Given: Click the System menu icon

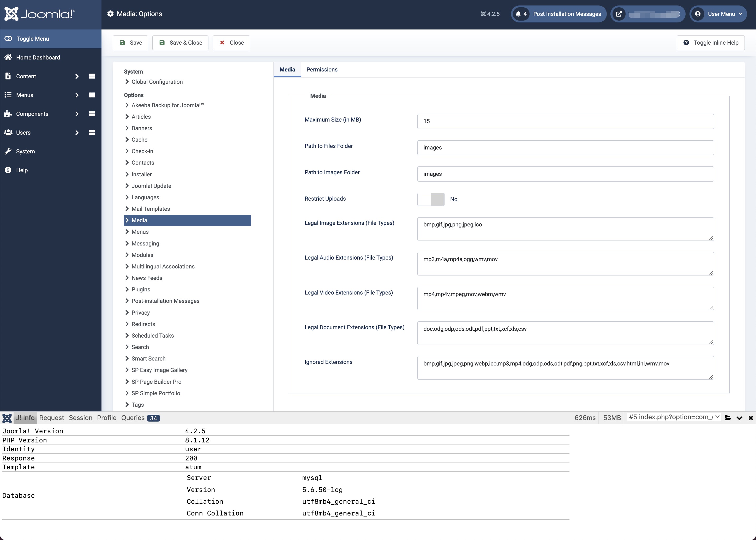Looking at the screenshot, I should coord(8,151).
